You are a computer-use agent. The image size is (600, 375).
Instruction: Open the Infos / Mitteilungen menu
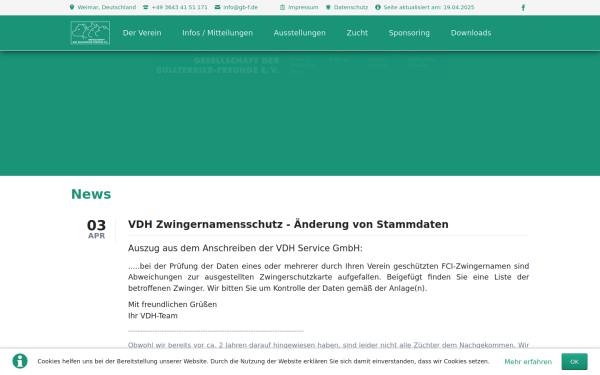click(217, 33)
